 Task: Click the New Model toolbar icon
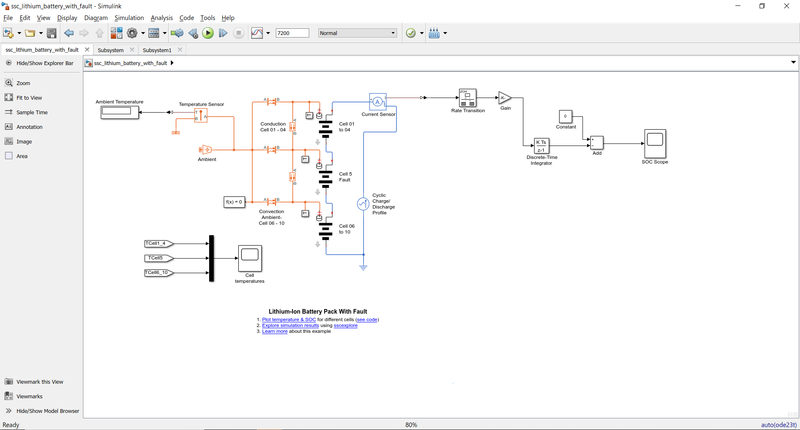coord(8,33)
